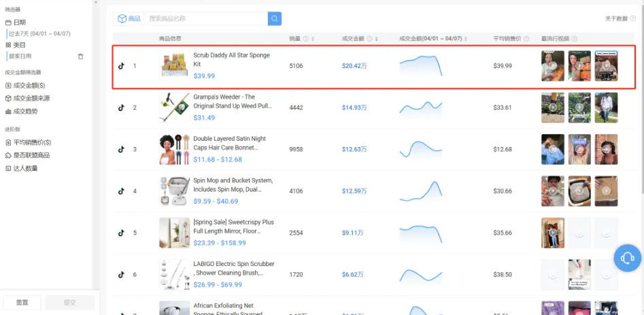
Task: Play first popular video for Scrub Daddy
Action: [552, 66]
